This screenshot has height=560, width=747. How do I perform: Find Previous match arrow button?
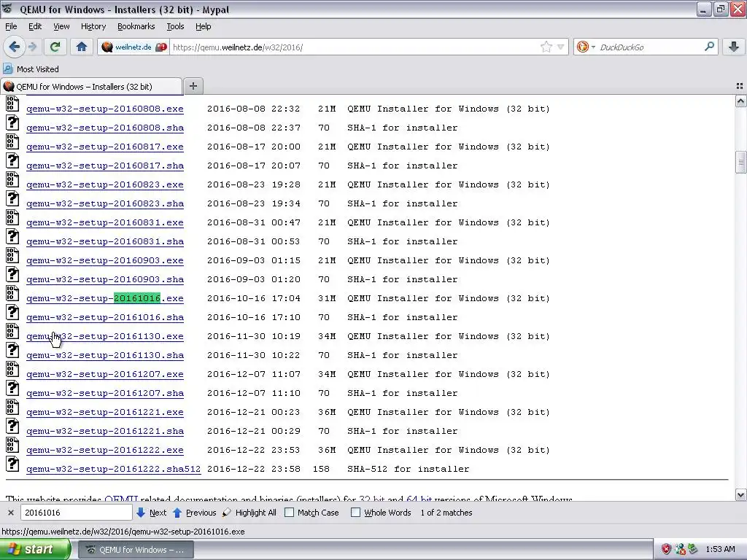194,513
